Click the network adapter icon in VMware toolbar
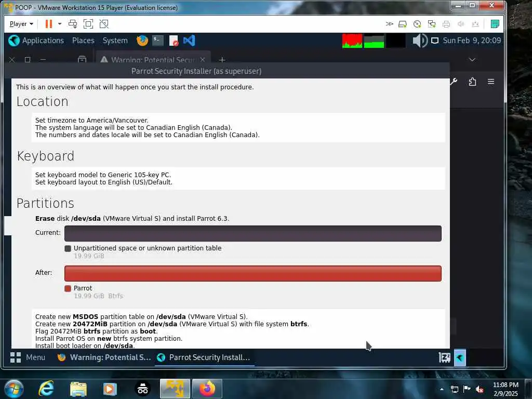The image size is (532, 399). [x=432, y=24]
